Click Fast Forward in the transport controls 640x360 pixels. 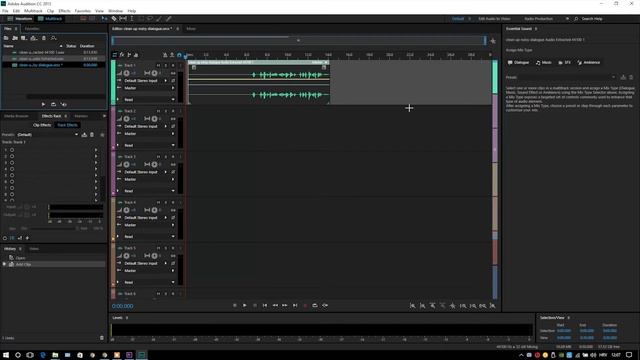[284, 305]
